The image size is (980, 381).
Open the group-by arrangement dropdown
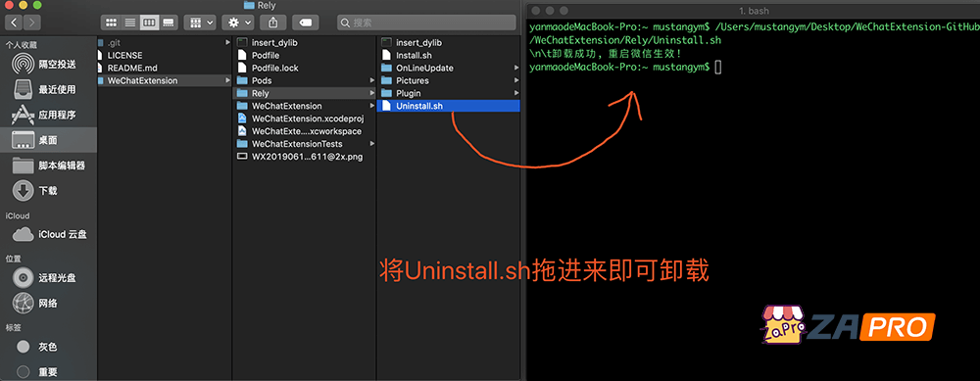(x=200, y=23)
